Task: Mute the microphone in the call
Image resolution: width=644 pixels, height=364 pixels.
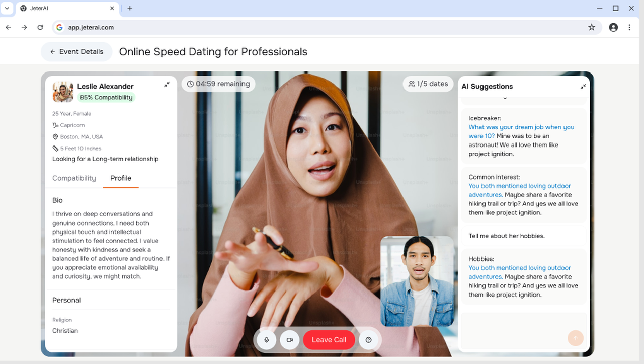Action: tap(267, 340)
